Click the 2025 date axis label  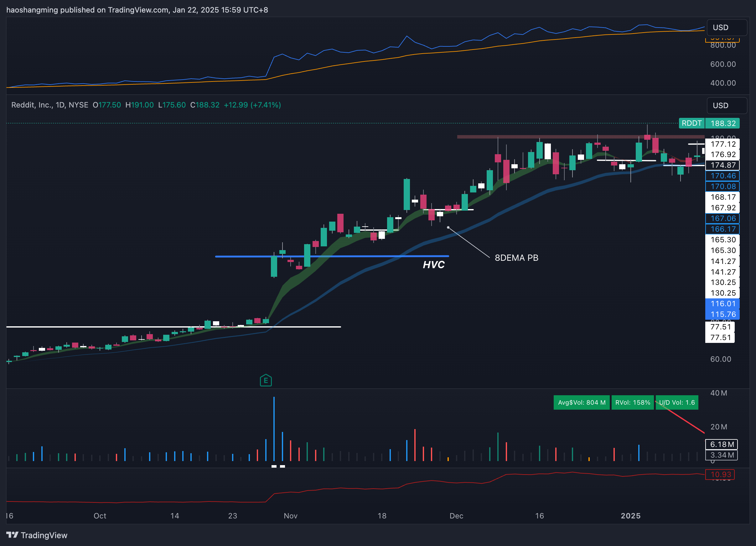(x=630, y=516)
